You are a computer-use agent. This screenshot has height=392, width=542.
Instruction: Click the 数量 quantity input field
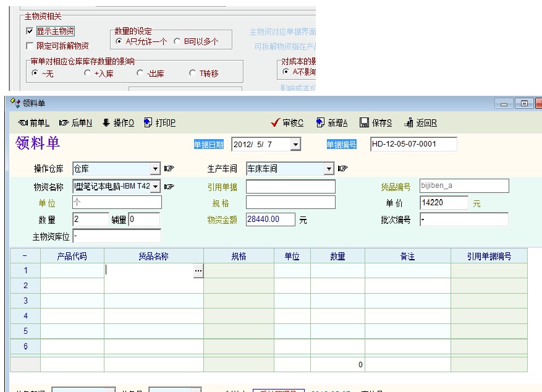coord(91,219)
